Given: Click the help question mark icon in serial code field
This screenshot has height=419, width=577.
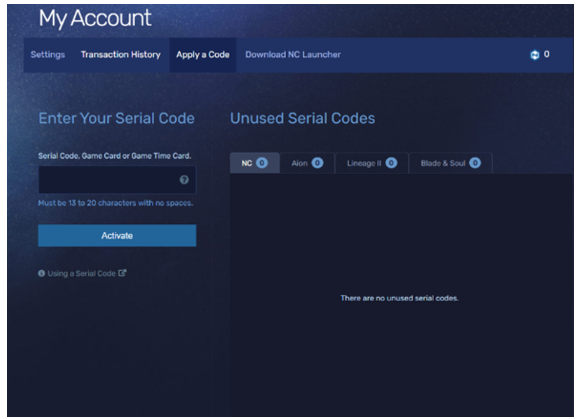Looking at the screenshot, I should (x=184, y=180).
